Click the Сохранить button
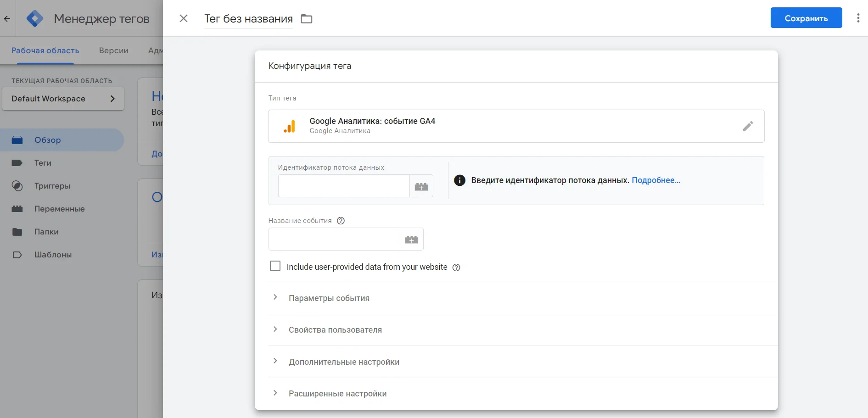 806,18
